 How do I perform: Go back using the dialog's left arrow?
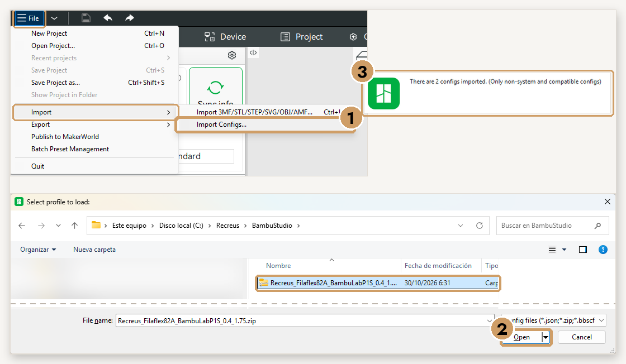(22, 226)
